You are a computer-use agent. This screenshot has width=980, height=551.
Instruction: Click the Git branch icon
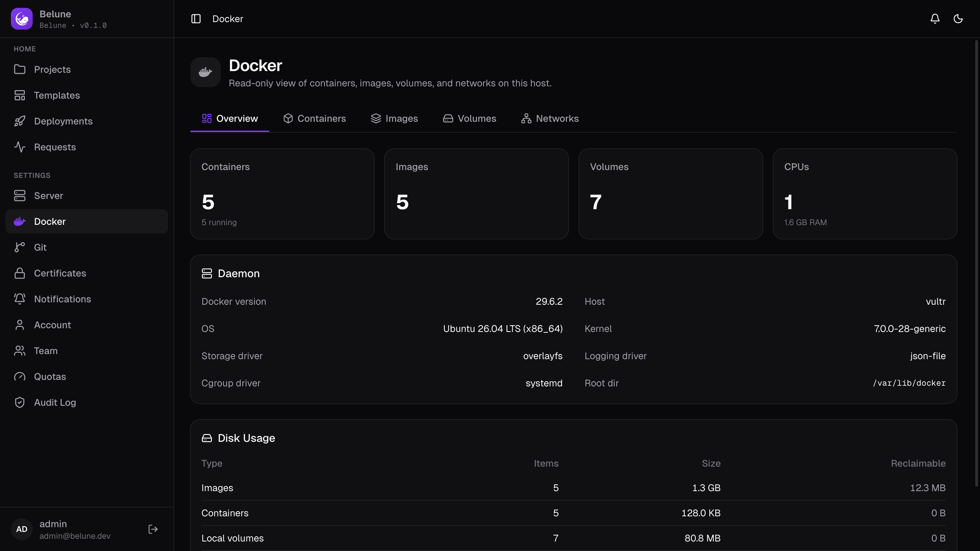click(20, 247)
